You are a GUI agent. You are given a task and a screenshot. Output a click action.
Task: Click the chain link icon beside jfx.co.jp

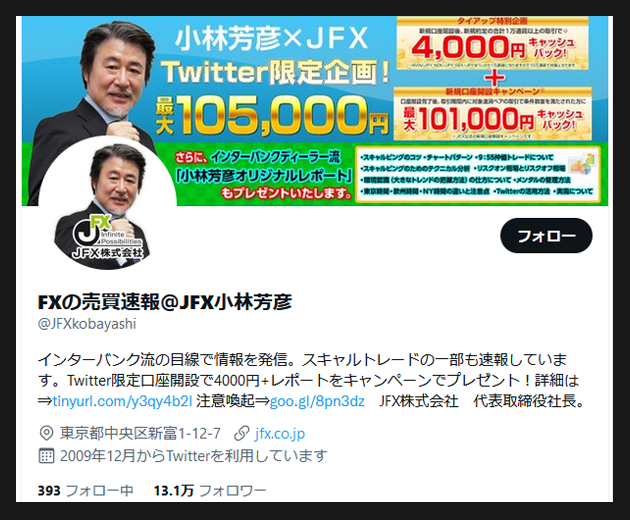click(241, 434)
